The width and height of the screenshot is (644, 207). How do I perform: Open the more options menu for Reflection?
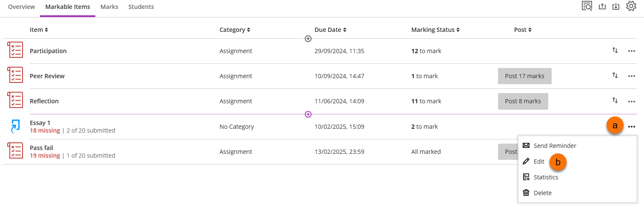(x=632, y=101)
